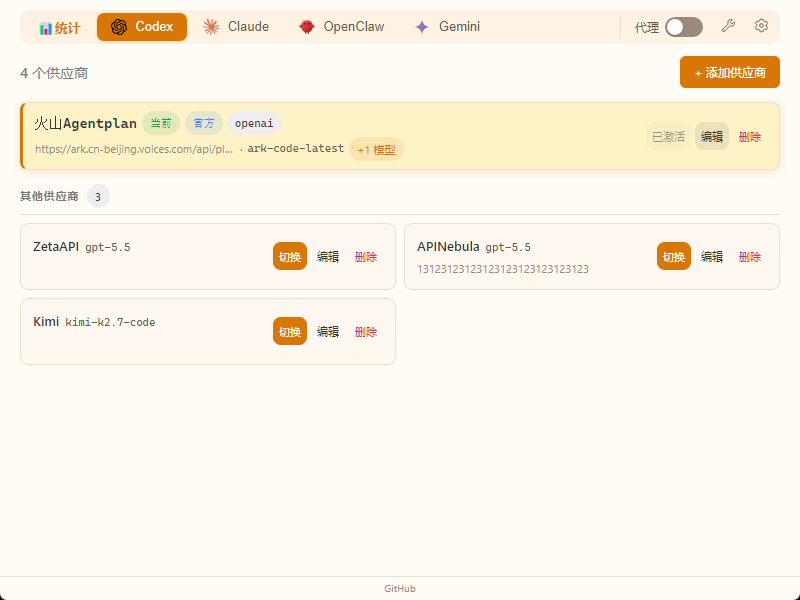The image size is (800, 600).
Task: Click the gpt-5.5 model text beside ZetaAPI
Action: click(x=108, y=247)
